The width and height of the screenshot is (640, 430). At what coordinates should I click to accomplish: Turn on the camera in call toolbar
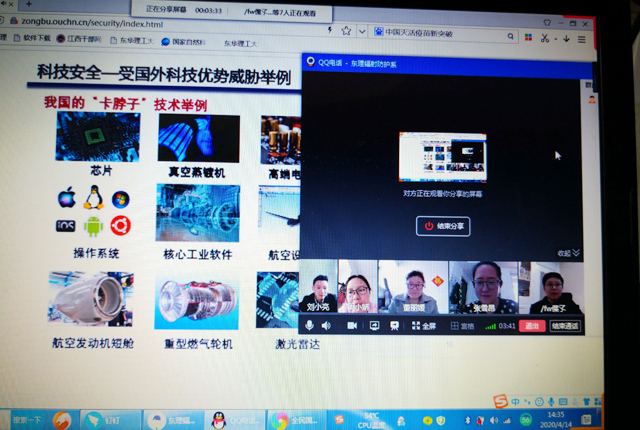click(352, 326)
